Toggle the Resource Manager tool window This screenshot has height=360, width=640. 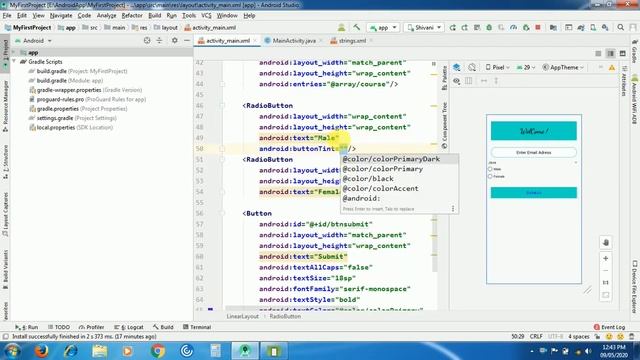click(x=5, y=106)
